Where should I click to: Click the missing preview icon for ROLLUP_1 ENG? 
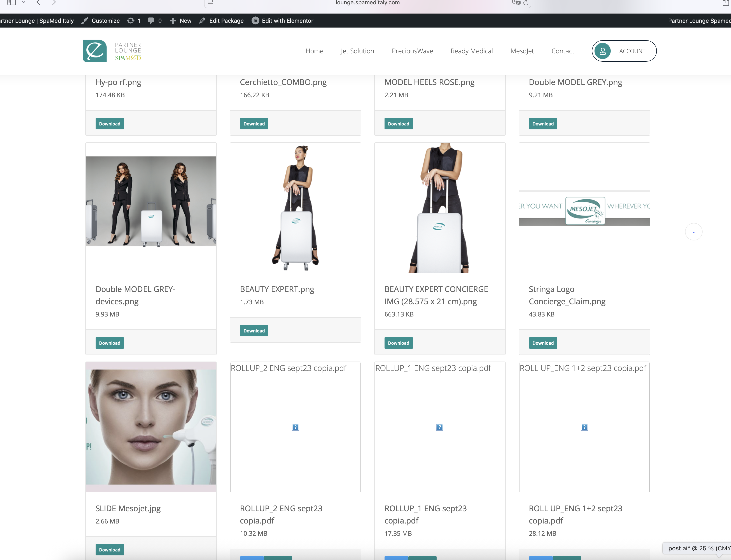click(x=440, y=427)
